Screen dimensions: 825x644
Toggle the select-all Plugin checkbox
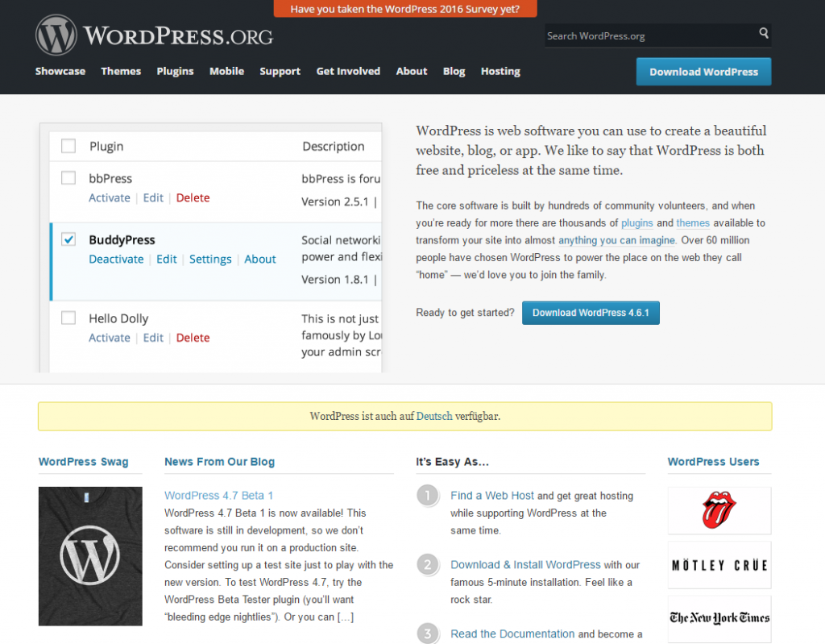tap(68, 145)
